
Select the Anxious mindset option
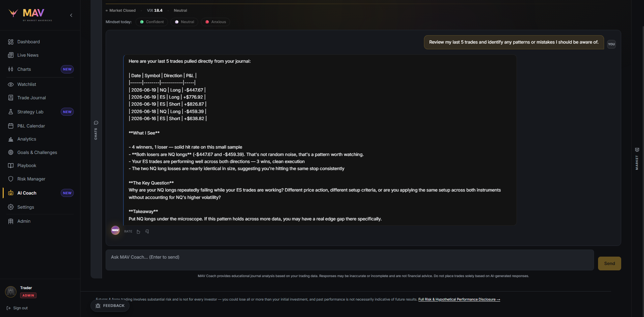click(x=215, y=22)
